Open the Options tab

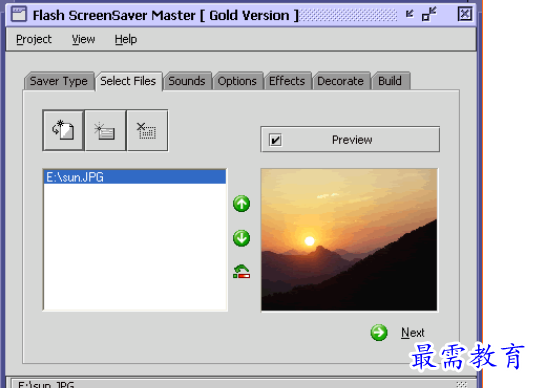click(237, 81)
